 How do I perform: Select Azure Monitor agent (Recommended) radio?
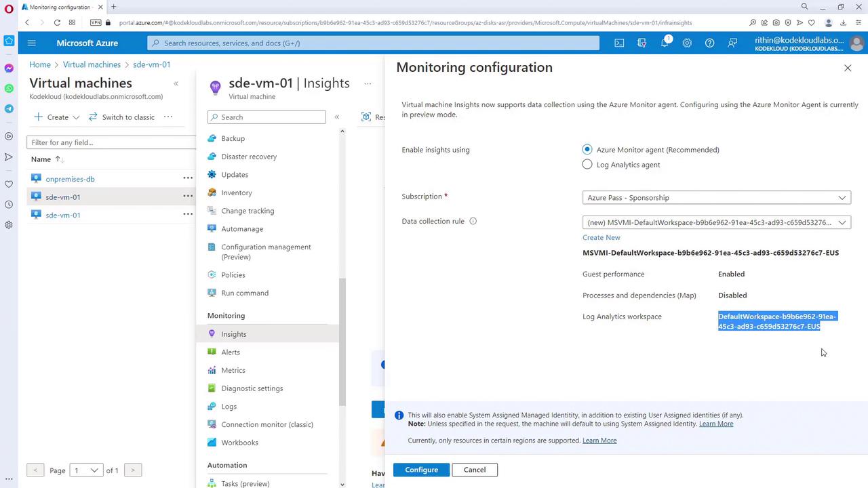587,150
